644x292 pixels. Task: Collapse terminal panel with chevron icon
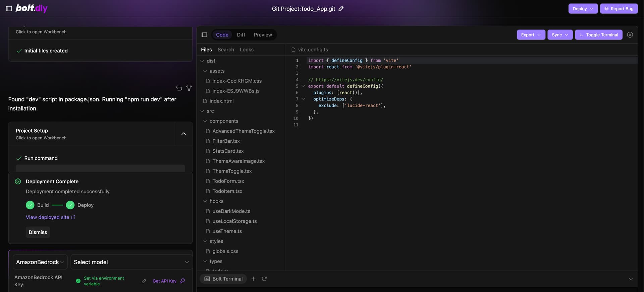coord(631,279)
